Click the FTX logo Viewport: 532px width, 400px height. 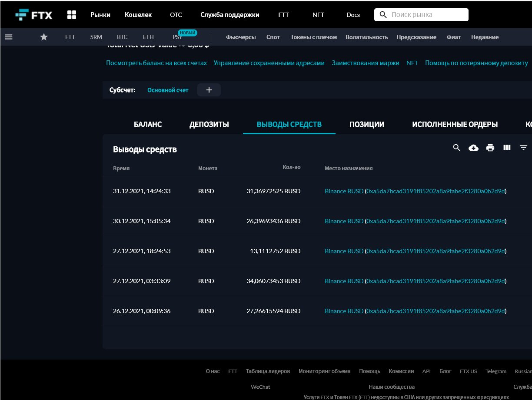pos(33,15)
